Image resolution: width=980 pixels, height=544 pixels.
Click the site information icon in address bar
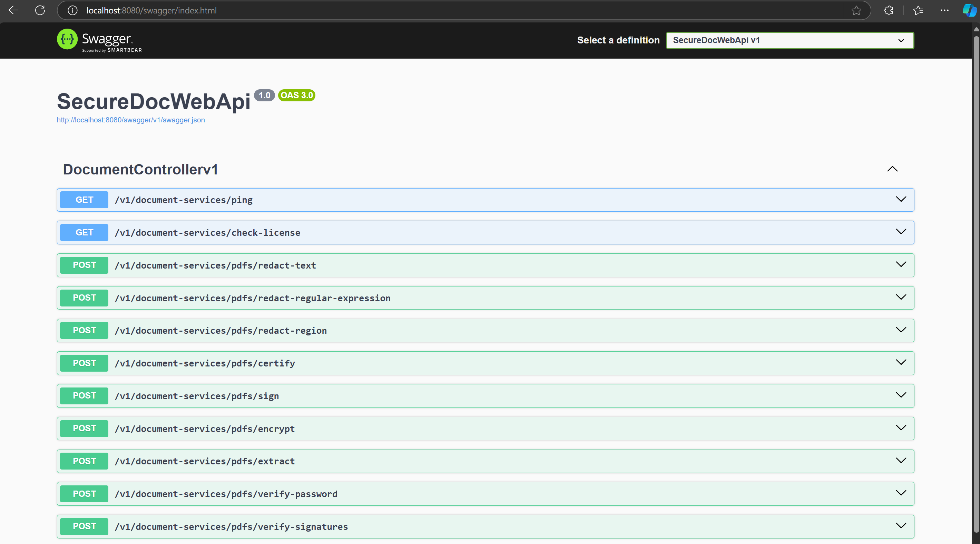72,10
